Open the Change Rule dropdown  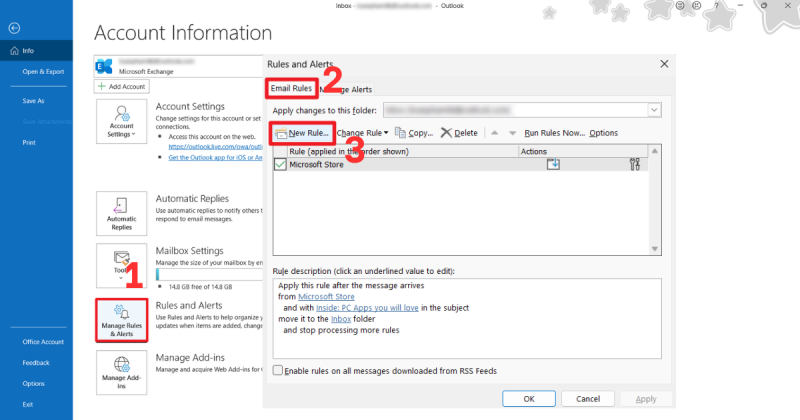click(x=362, y=132)
